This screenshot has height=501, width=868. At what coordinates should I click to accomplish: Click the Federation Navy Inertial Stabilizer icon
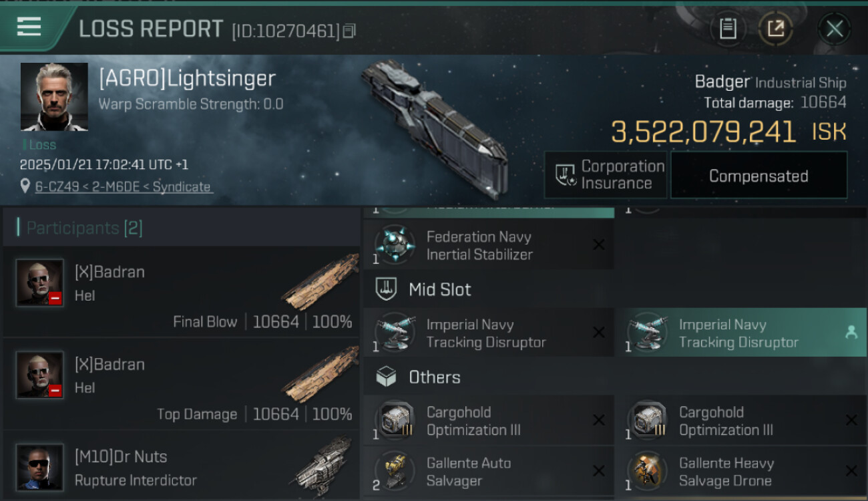point(395,245)
